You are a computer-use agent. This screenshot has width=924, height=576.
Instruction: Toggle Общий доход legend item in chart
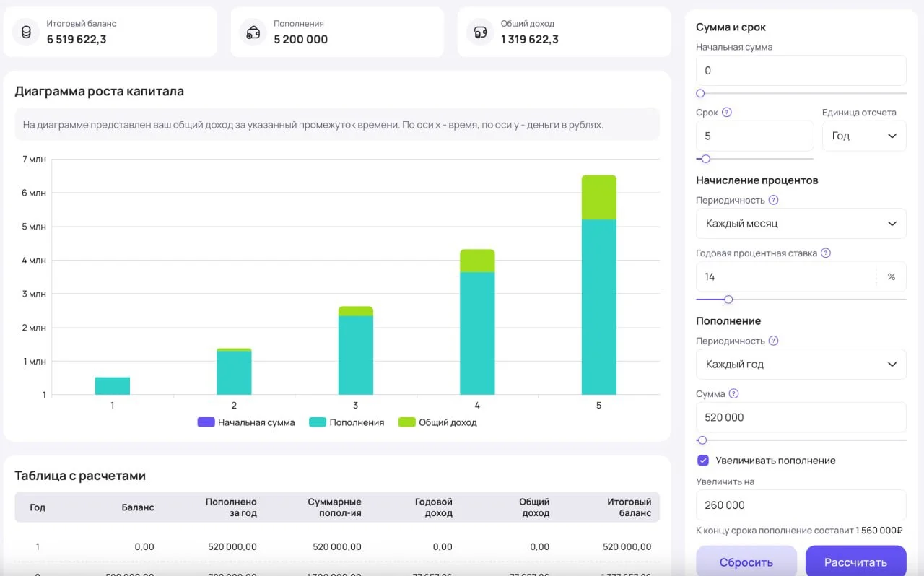click(x=437, y=422)
